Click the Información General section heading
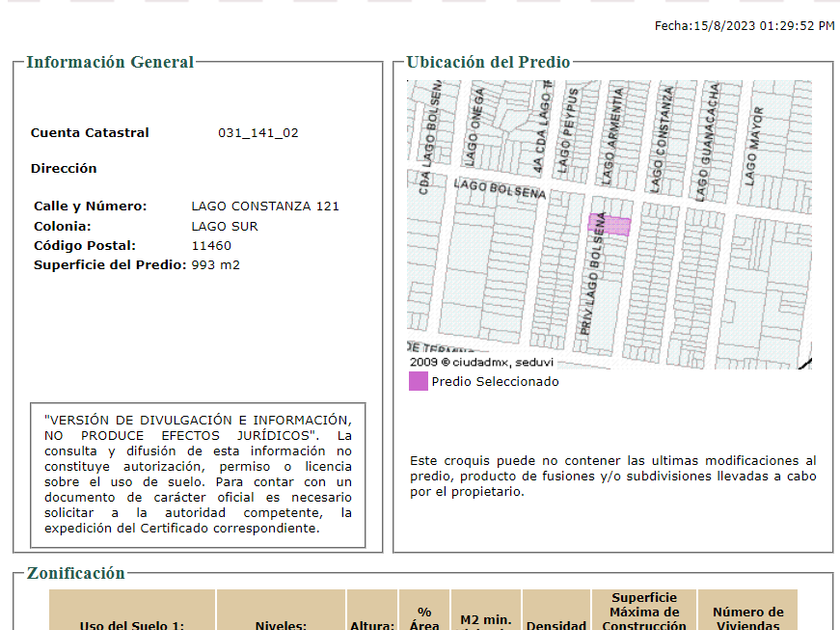840x630 pixels. [x=110, y=62]
